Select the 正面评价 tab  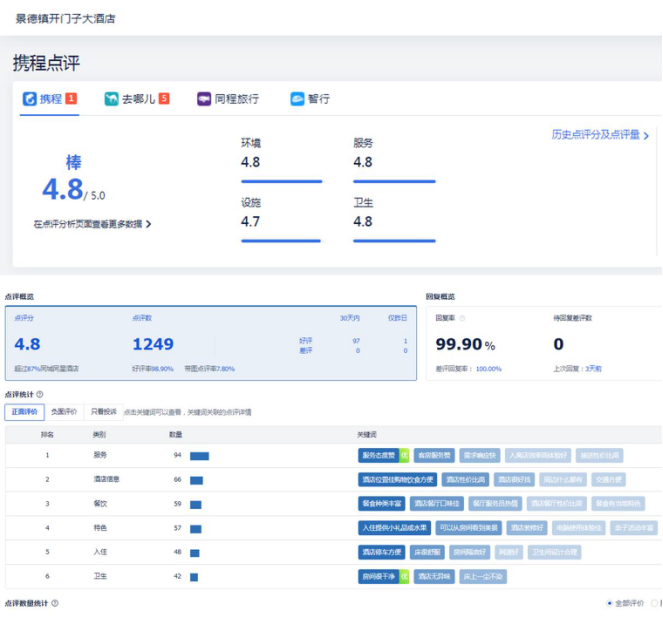24,412
